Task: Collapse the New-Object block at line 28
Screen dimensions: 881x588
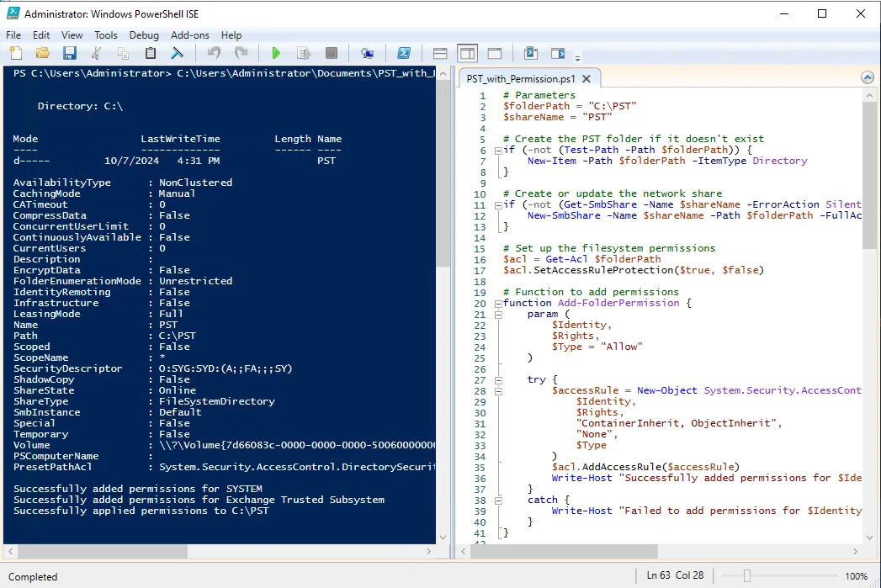Action: tap(498, 391)
